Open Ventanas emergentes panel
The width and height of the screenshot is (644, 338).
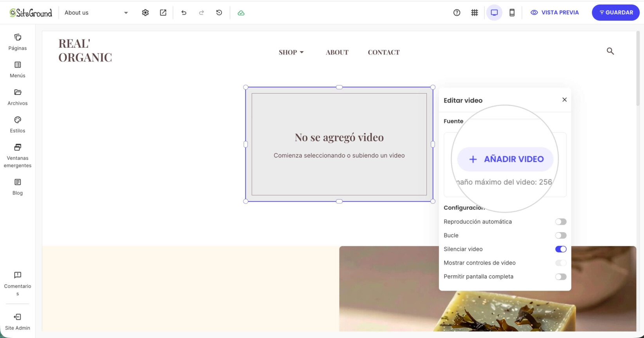click(x=18, y=155)
